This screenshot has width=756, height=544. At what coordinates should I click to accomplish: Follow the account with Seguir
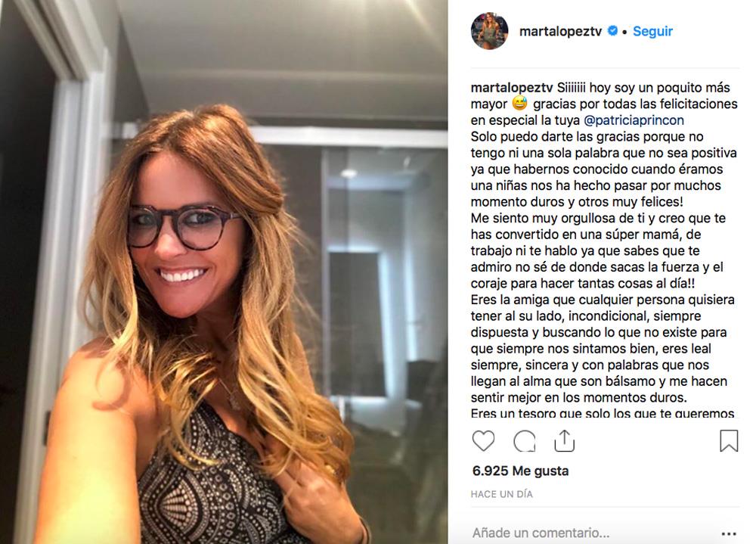pos(652,31)
